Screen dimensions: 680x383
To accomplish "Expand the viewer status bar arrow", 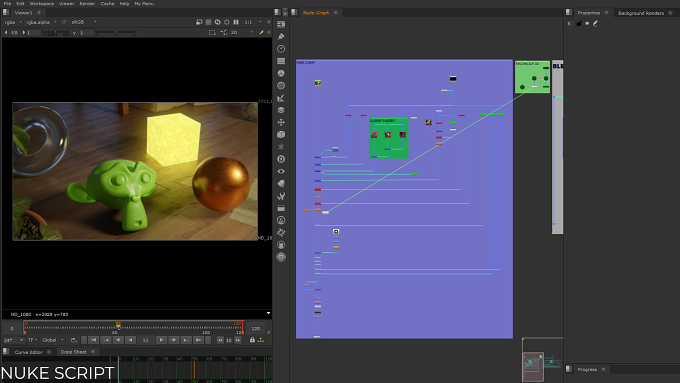I will tap(268, 313).
